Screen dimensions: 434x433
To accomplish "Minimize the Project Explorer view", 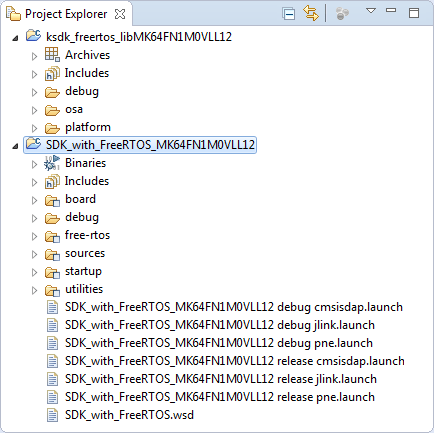I will coord(391,11).
